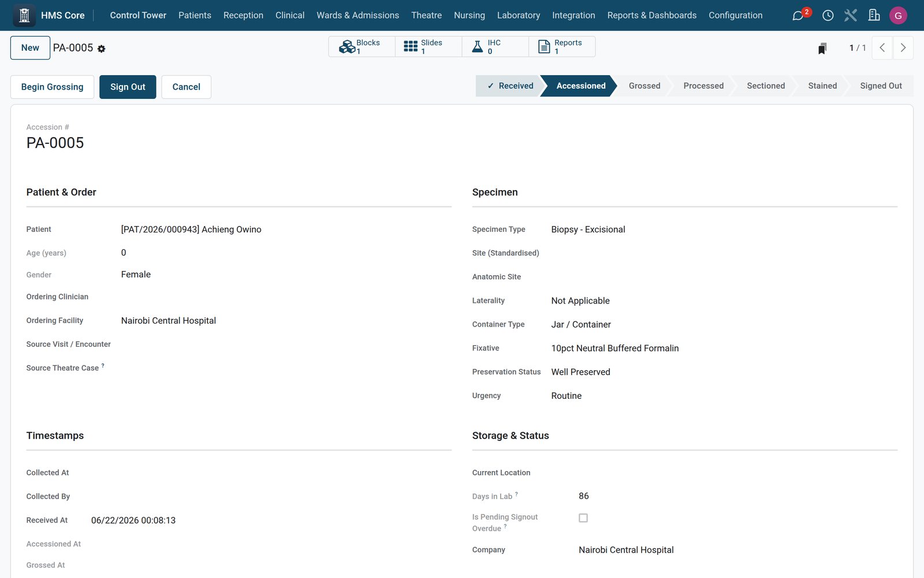This screenshot has height=578, width=924.
Task: Open the company switcher building icon
Action: pos(874,16)
